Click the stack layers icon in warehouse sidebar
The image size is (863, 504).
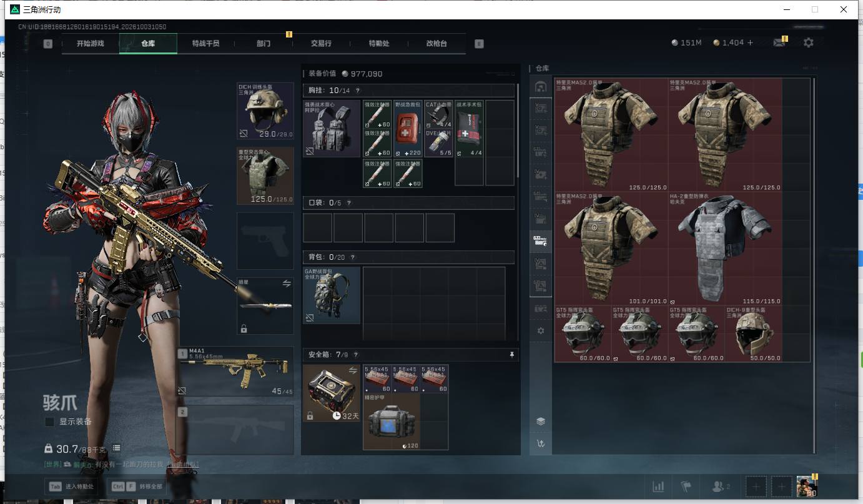tap(541, 422)
